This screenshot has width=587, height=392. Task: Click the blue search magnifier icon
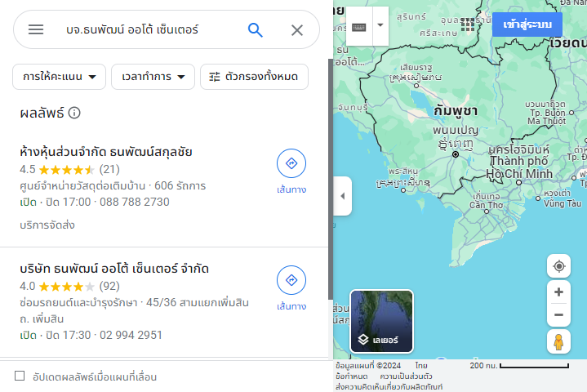pyautogui.click(x=256, y=29)
